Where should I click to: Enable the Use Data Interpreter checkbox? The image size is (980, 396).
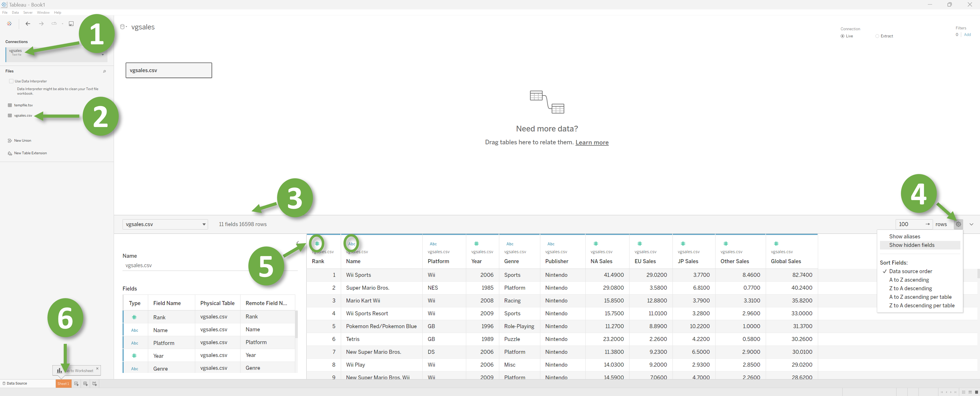coord(11,81)
